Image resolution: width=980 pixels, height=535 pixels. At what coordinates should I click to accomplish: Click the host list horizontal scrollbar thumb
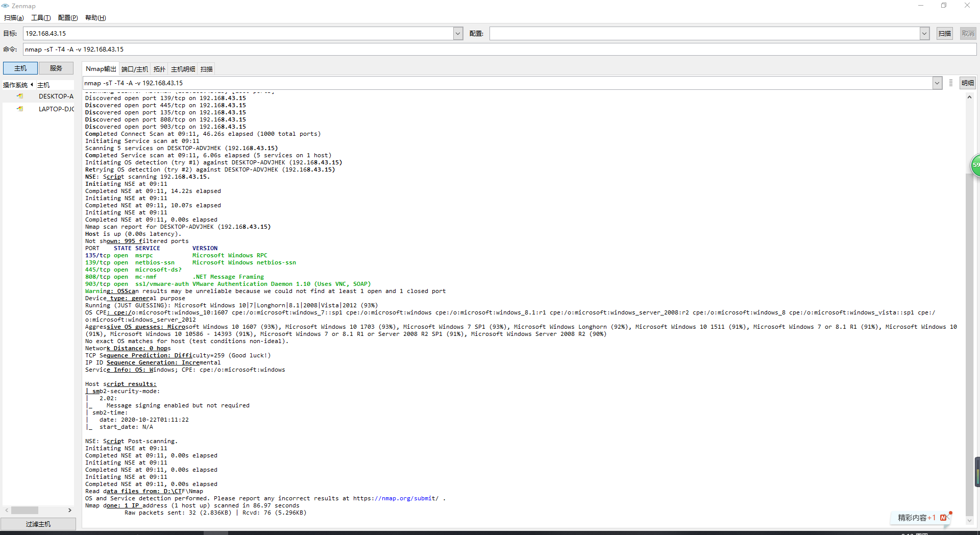pos(24,510)
